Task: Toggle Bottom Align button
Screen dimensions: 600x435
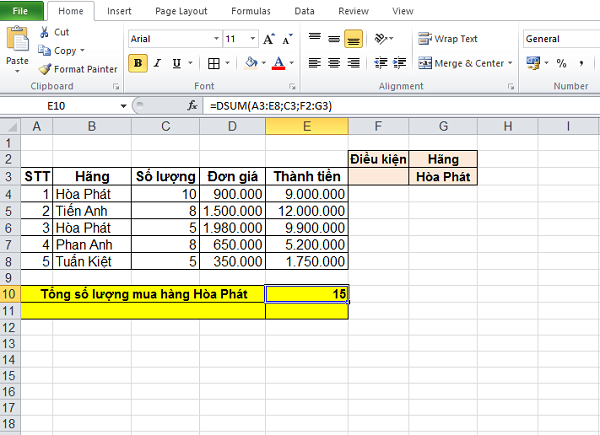Action: [353, 39]
